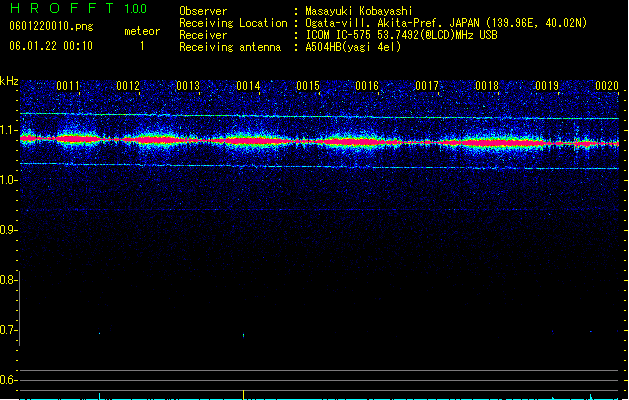
Task: Click the 0014 time marker label
Action: pyautogui.click(x=248, y=86)
